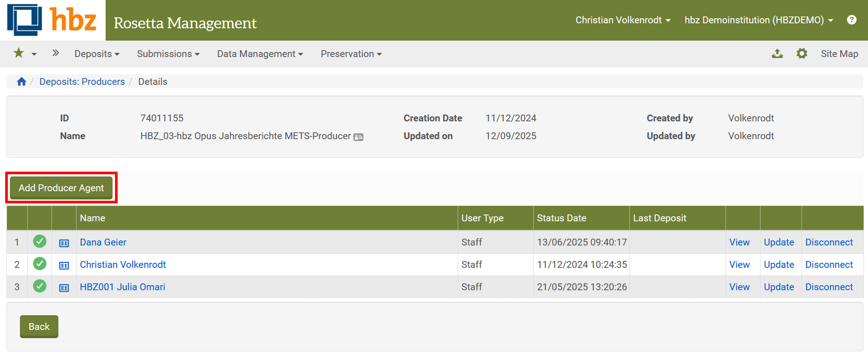
Task: Open the Data Management menu
Action: click(260, 54)
